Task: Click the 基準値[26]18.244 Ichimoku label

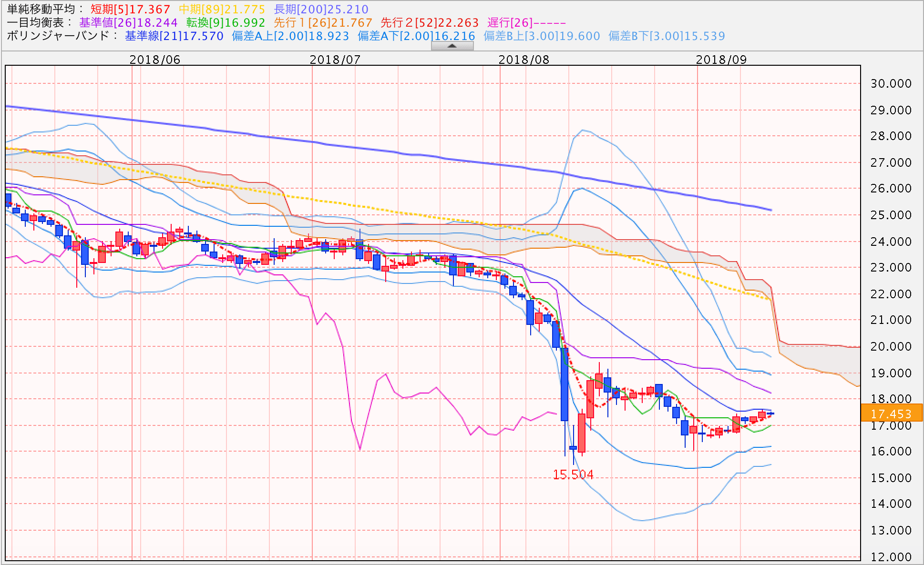Action: pyautogui.click(x=128, y=23)
